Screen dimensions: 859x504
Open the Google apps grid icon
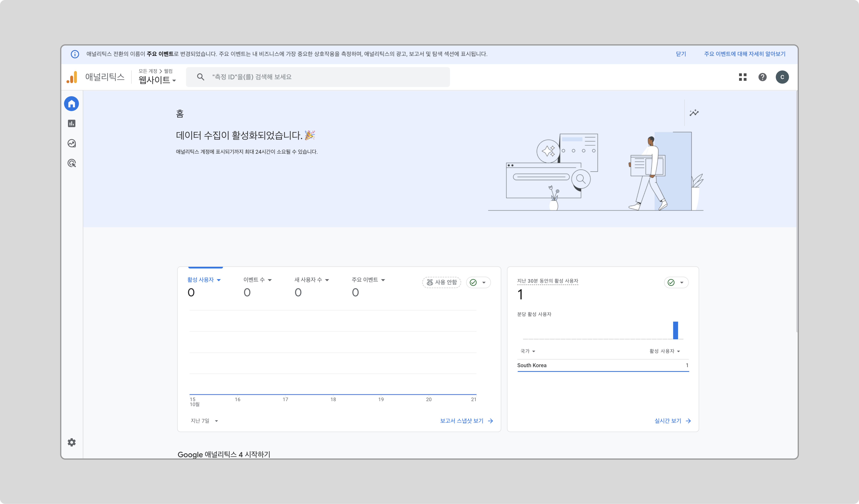743,77
